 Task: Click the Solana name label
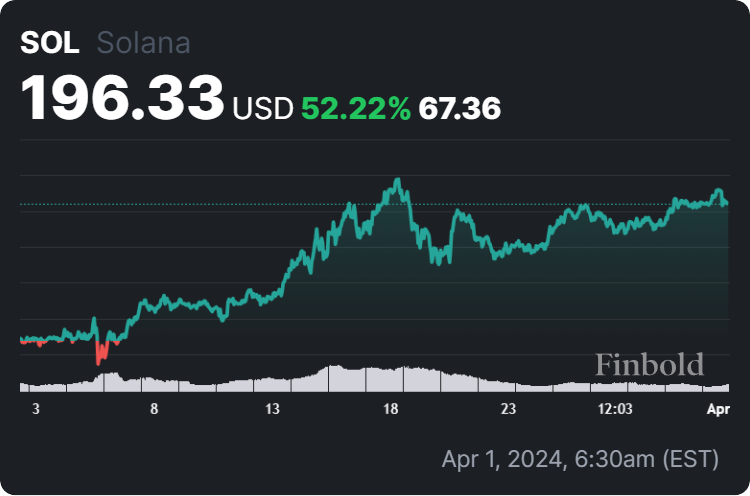(143, 44)
